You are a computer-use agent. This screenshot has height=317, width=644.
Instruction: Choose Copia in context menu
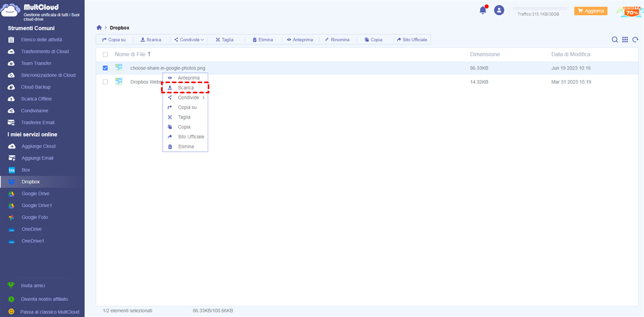[185, 127]
